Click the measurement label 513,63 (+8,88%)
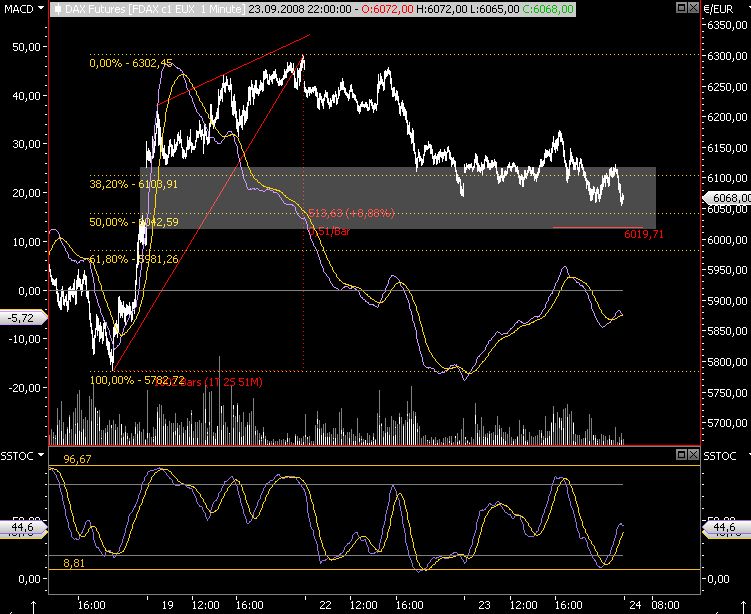 pyautogui.click(x=352, y=213)
